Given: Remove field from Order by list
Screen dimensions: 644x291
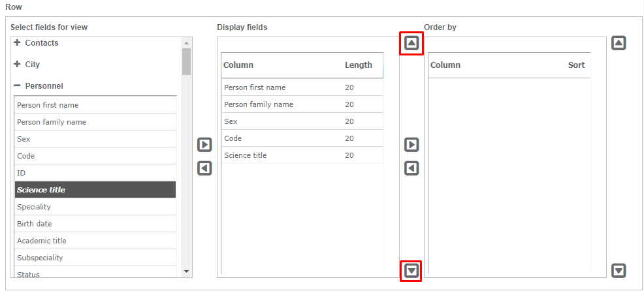Looking at the screenshot, I should point(411,168).
